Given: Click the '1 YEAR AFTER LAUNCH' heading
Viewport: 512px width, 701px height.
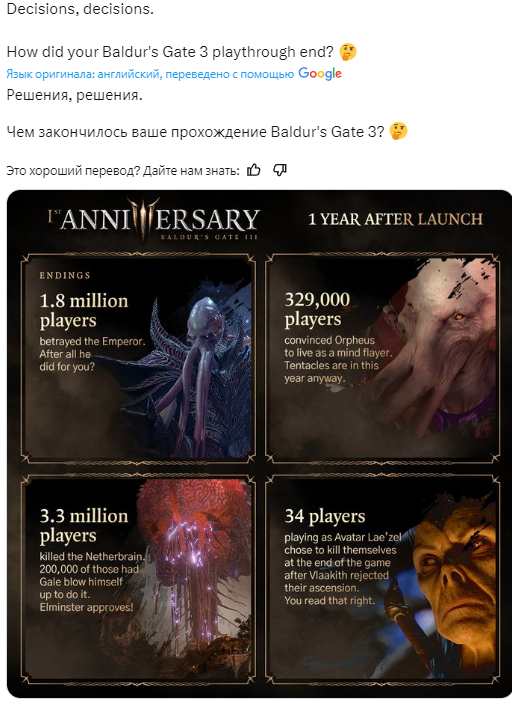Looking at the screenshot, I should click(x=396, y=219).
